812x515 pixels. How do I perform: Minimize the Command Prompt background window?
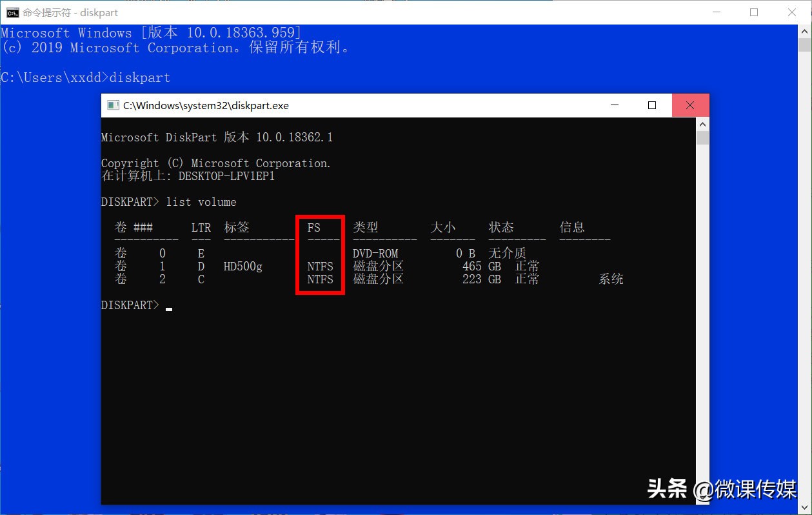point(718,12)
